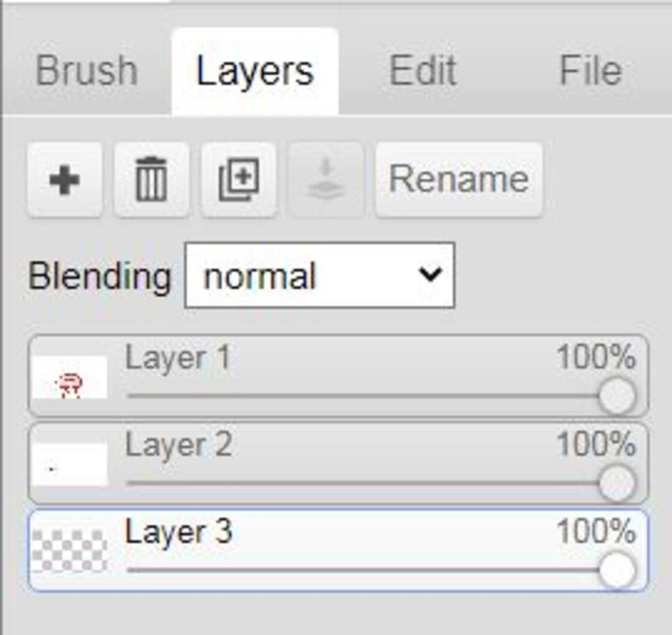The height and width of the screenshot is (635, 672).
Task: Click Layer 1 opacity slider handle
Action: coord(617,395)
